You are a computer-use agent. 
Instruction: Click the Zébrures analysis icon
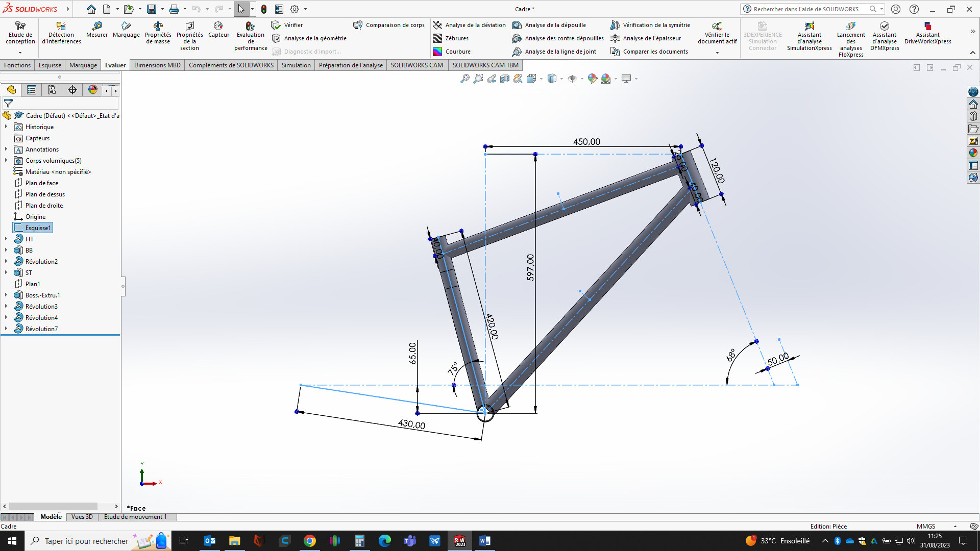tap(437, 38)
